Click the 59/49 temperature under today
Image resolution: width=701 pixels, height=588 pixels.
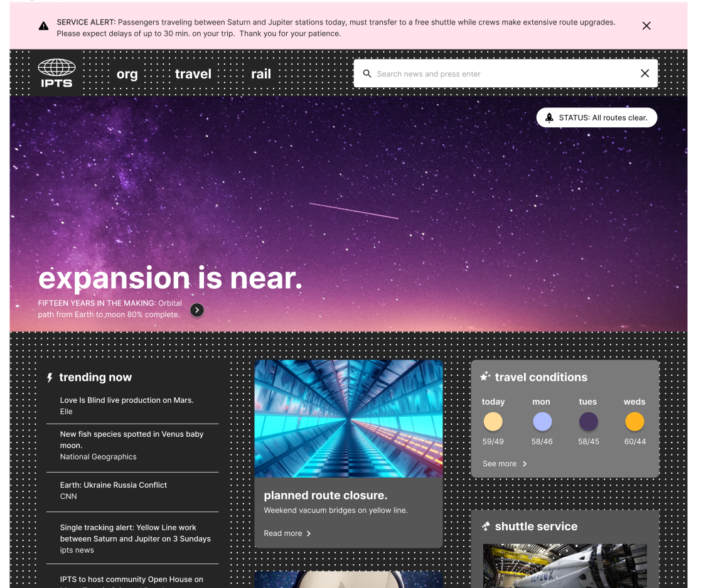coord(493,441)
